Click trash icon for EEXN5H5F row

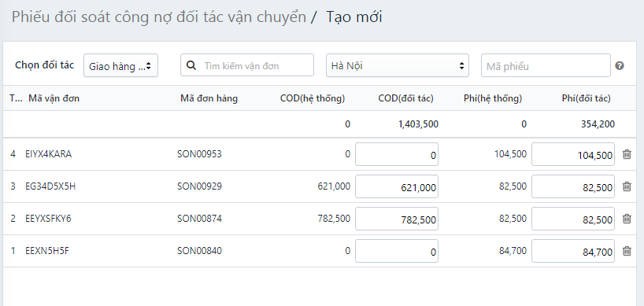(x=627, y=251)
